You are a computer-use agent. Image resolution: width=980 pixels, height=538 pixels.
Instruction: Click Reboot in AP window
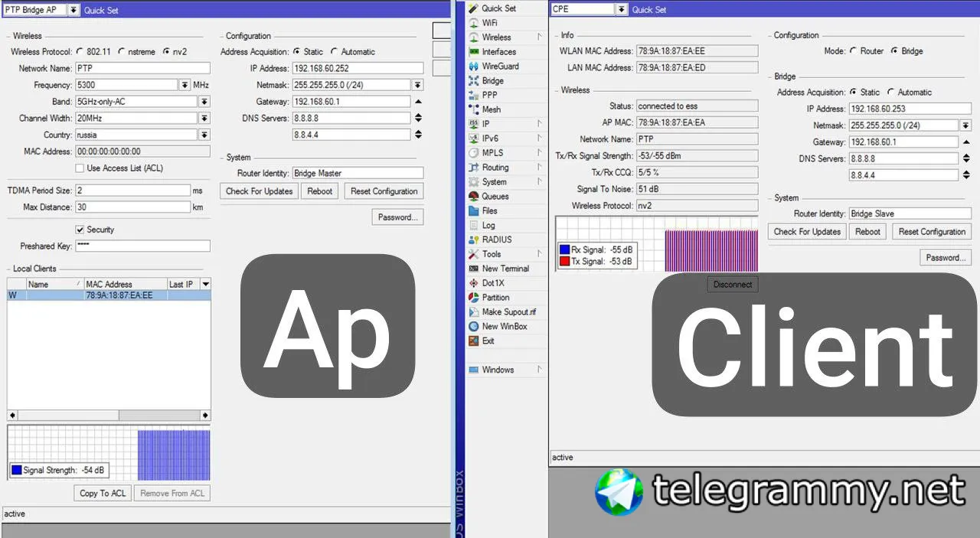[x=320, y=191]
